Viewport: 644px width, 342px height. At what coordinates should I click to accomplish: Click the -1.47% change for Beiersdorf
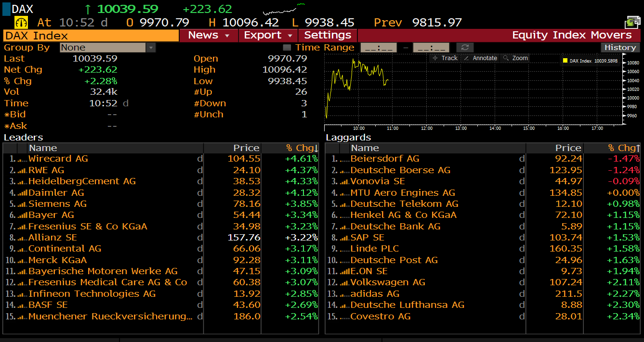click(x=624, y=159)
